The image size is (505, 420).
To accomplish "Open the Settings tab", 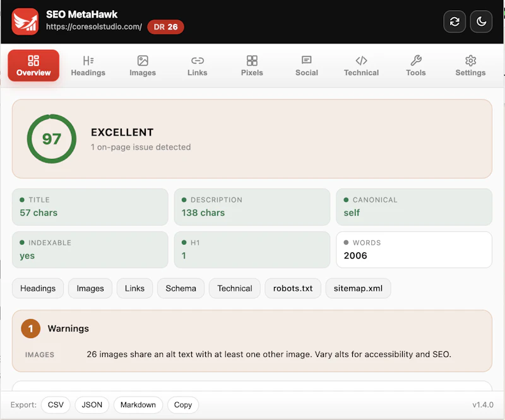I will click(470, 66).
